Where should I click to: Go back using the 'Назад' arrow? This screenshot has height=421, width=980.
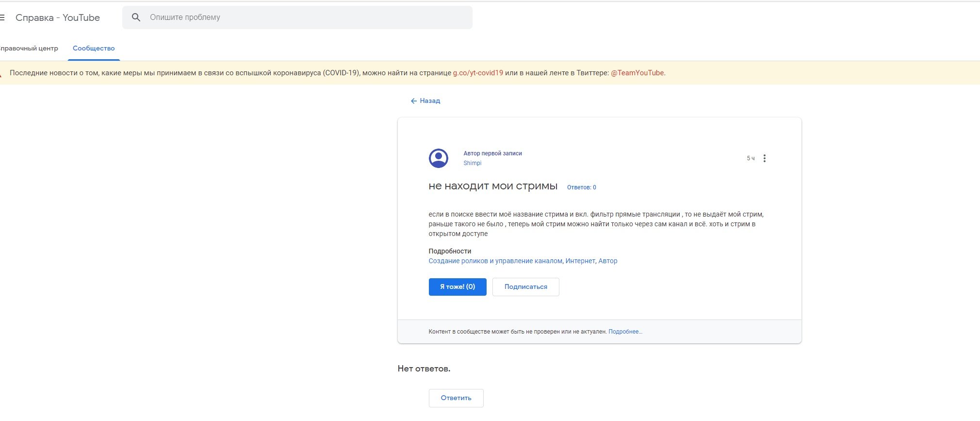(425, 101)
